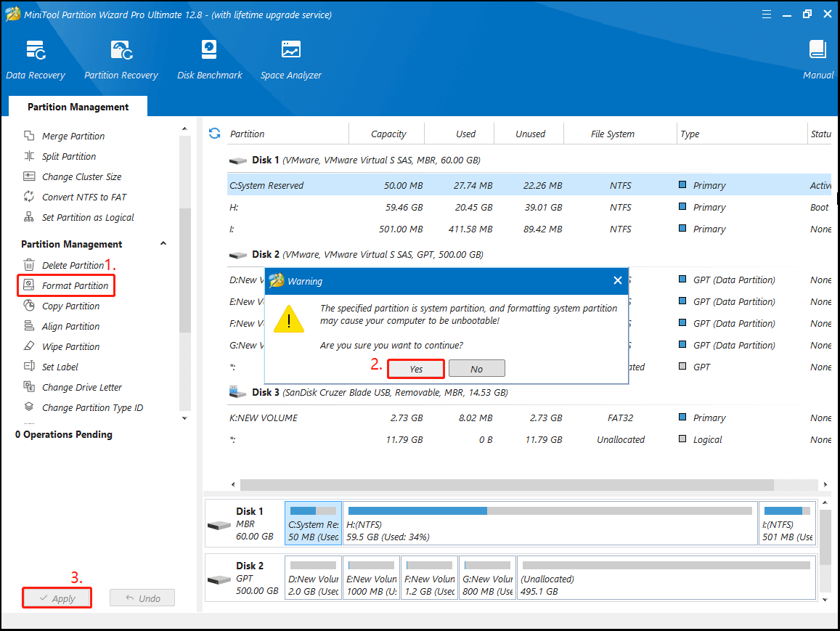
Task: Open the hamburger menu
Action: [767, 14]
